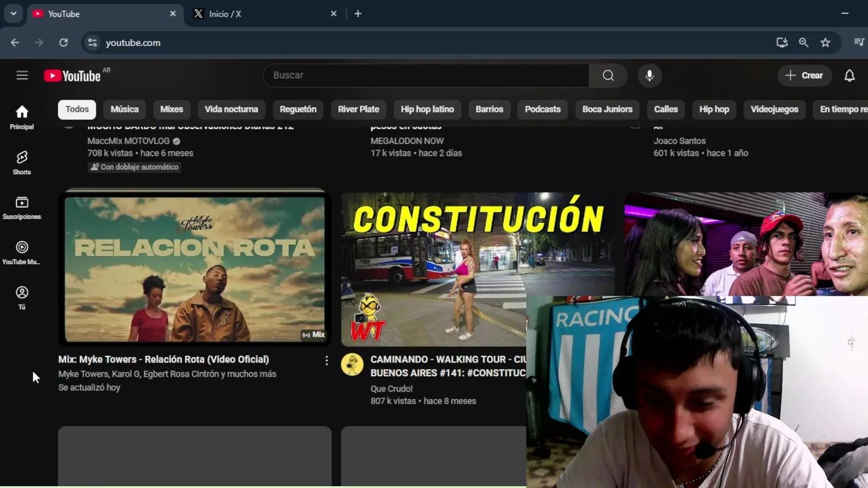Open MEGALODON NOW channel link
The width and height of the screenshot is (868, 488).
[x=407, y=141]
